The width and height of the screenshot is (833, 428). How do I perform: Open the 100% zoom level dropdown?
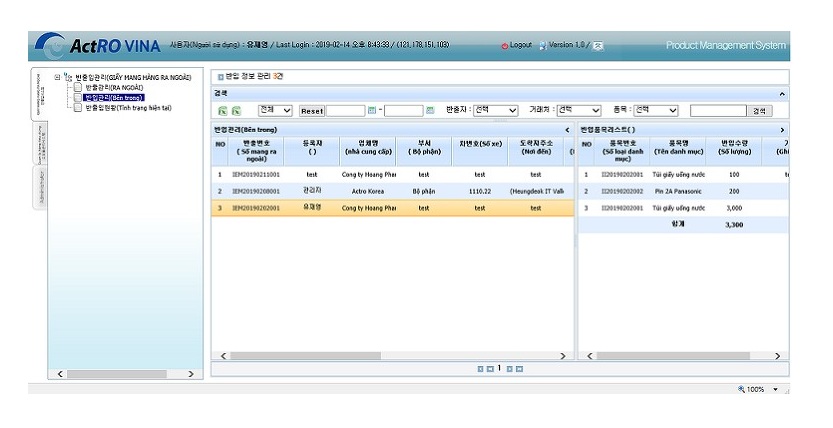(775, 389)
